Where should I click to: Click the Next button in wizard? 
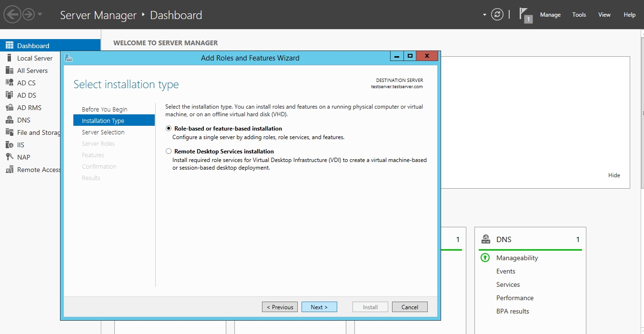click(319, 307)
